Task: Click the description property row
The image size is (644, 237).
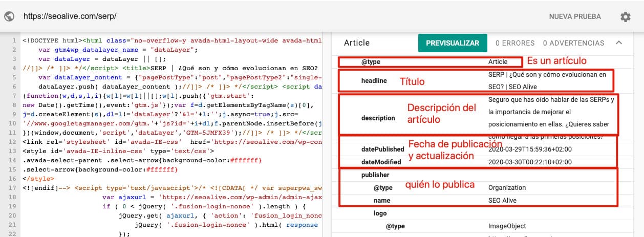Action: 486,118
